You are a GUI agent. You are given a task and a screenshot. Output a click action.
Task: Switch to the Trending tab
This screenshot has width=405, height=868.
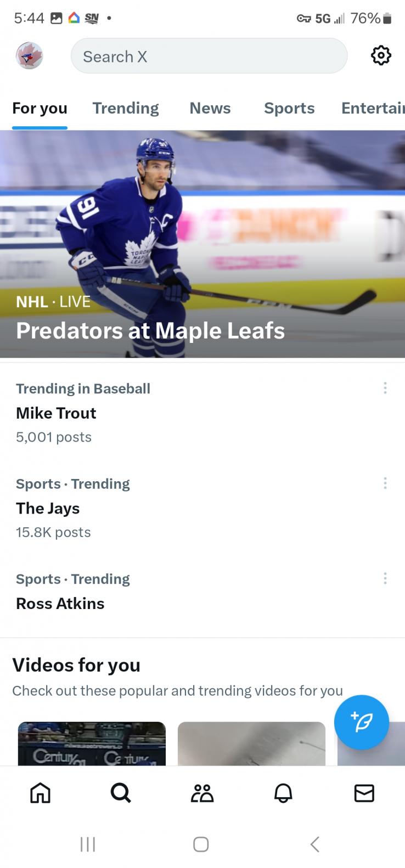126,108
